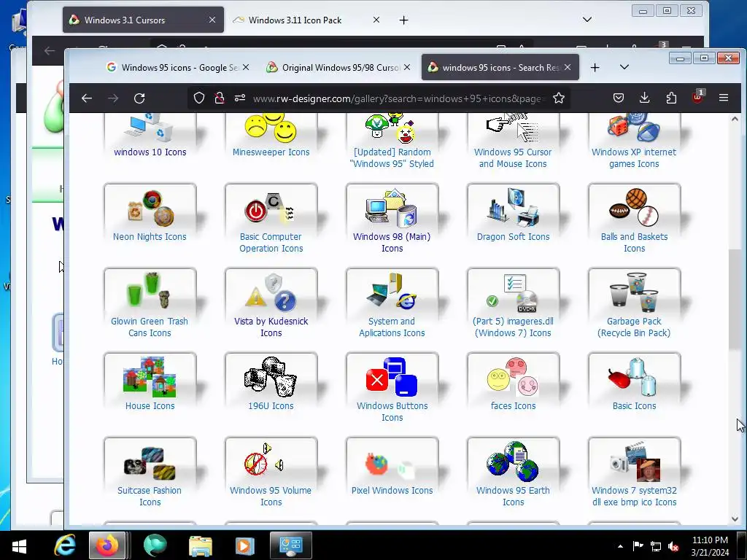Click the vertical scrollbar thumb

(735, 299)
